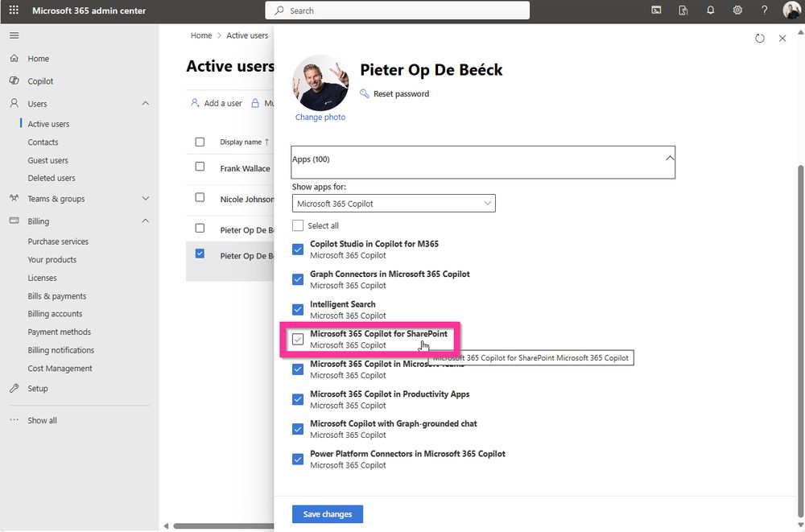Collapse the Billing section chevron
Viewport: 805px width, 532px height.
tap(146, 221)
